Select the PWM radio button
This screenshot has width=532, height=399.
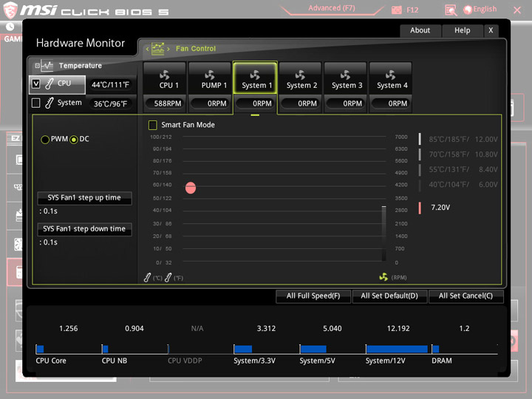pyautogui.click(x=45, y=140)
